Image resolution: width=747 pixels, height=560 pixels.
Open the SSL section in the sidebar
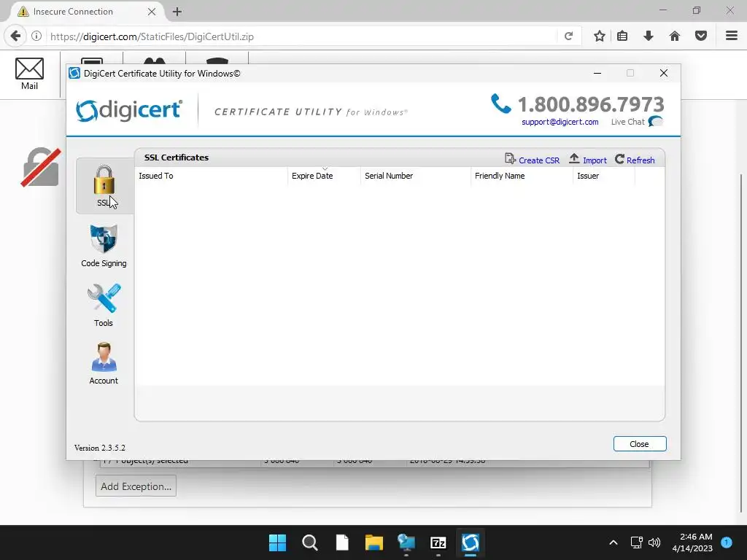104,186
